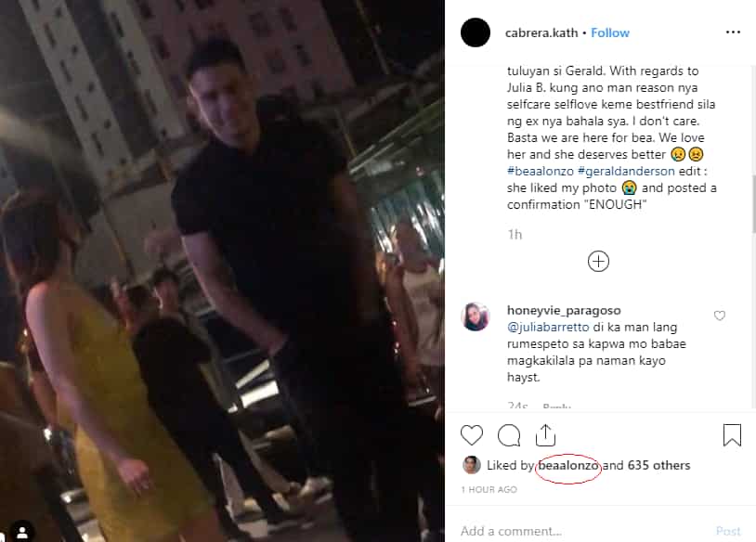Load more comments with plus icon
This screenshot has height=542, width=756.
(598, 262)
